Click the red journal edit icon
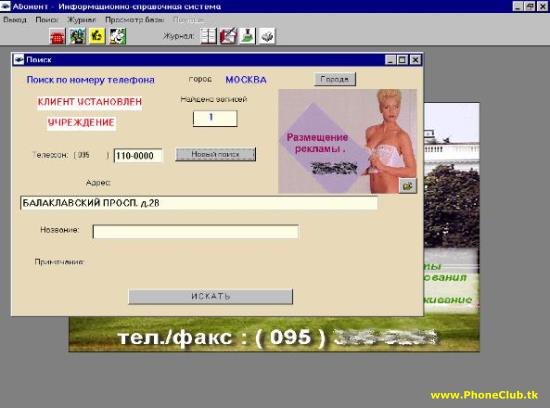This screenshot has width=550, height=408. pos(228,36)
